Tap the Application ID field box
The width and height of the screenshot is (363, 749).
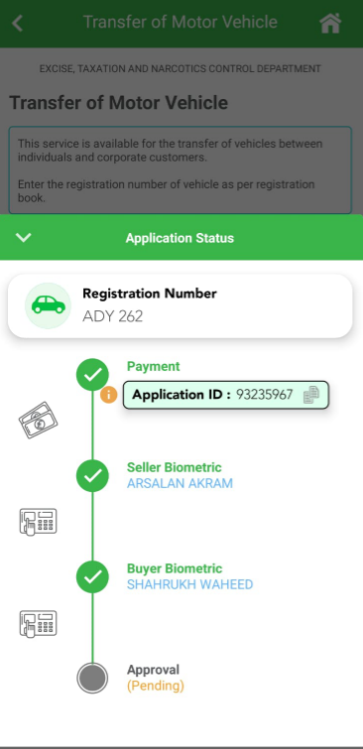point(226,395)
